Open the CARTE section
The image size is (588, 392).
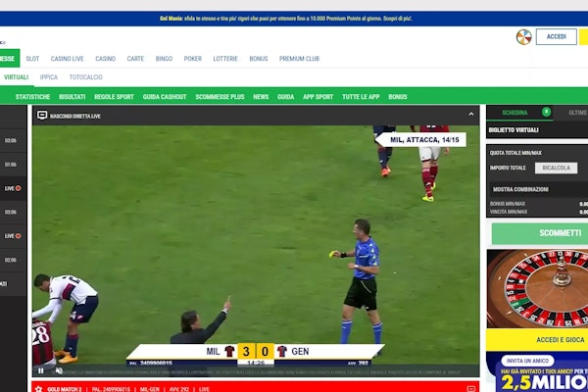[x=135, y=59]
